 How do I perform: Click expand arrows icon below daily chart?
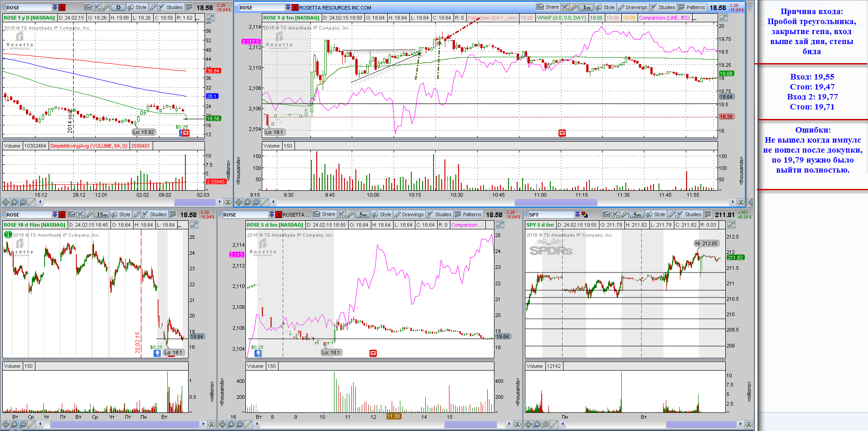click(228, 202)
